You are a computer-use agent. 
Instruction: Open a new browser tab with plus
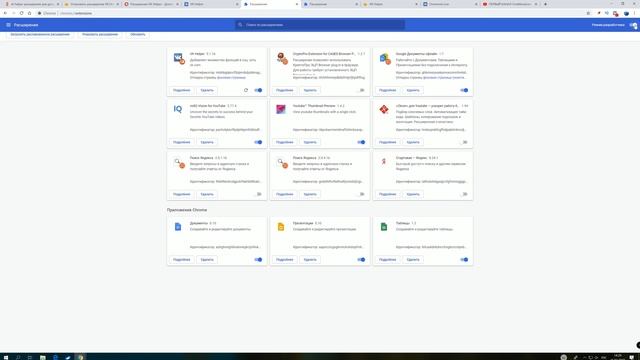(545, 4)
